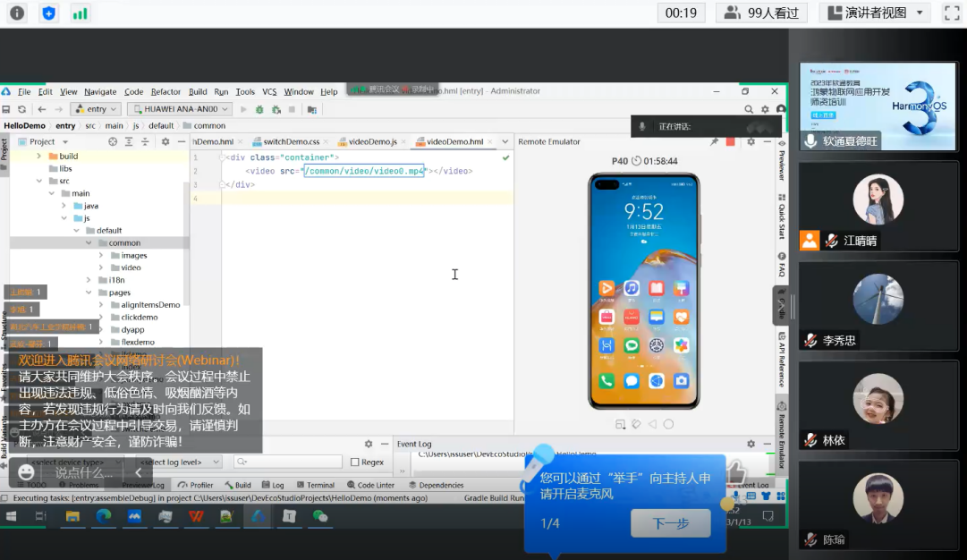Click the blue shield security icon

pos(48,13)
